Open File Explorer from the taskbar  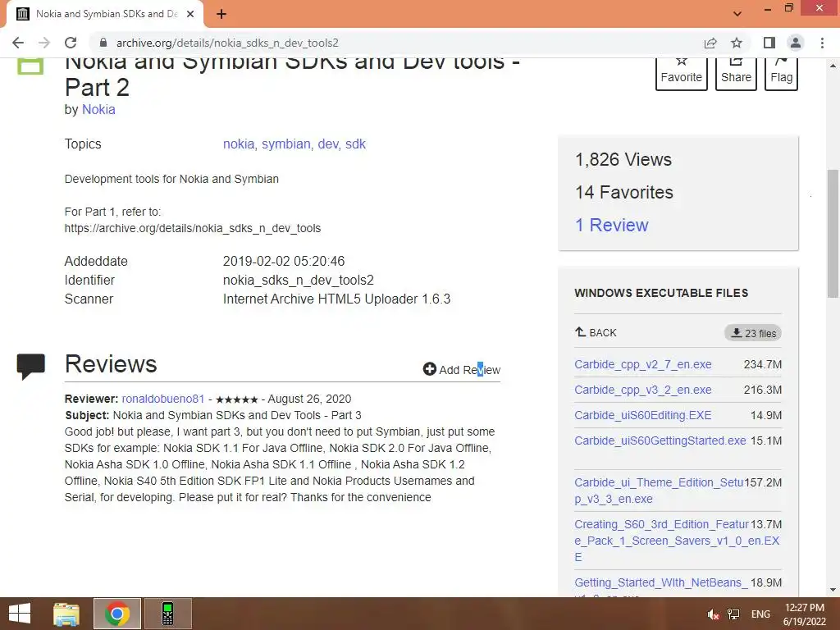tap(66, 614)
